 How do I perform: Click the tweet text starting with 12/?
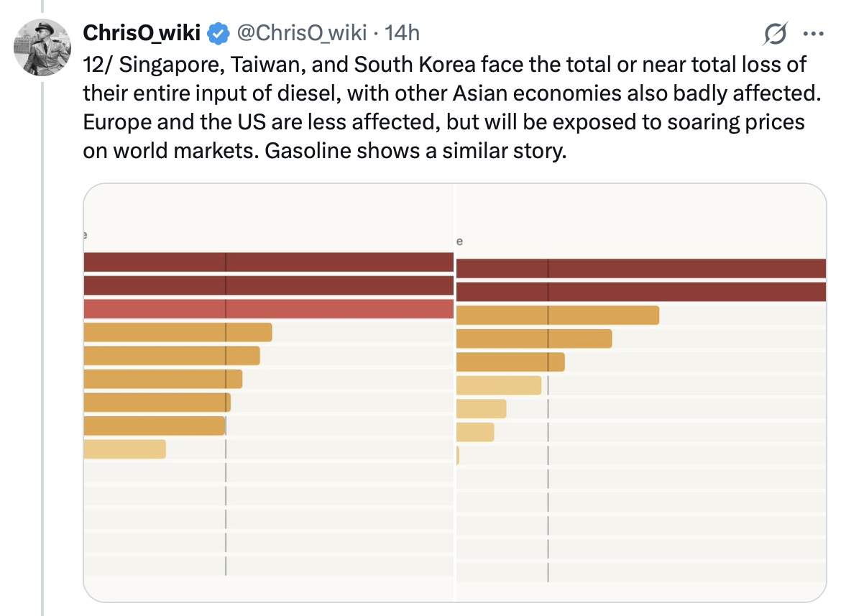(444, 108)
